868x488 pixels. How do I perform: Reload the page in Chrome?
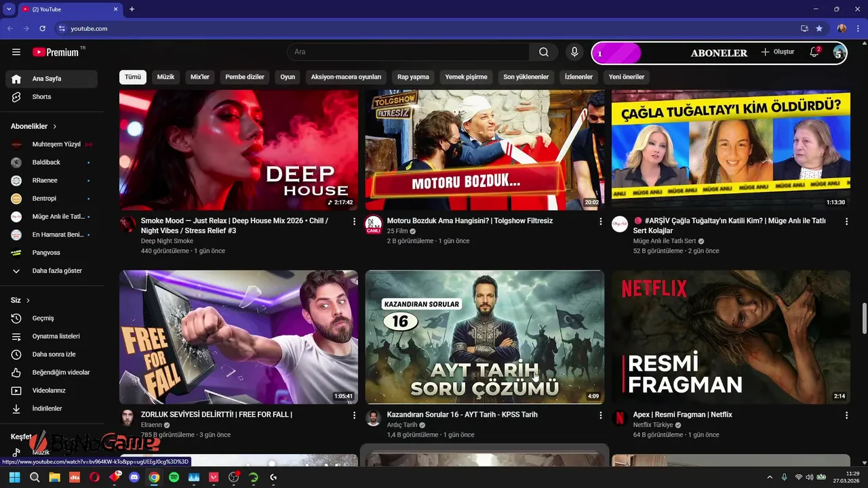[43, 28]
